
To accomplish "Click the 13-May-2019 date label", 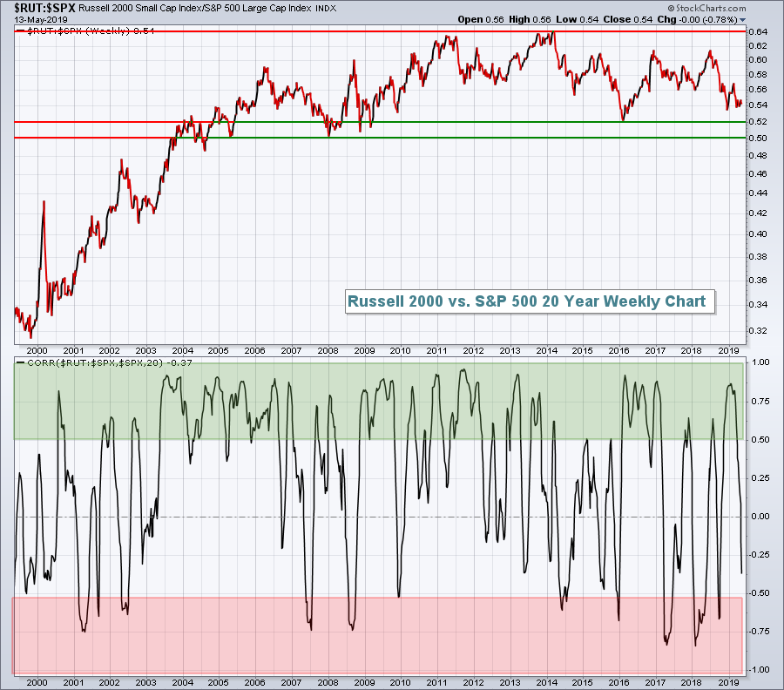I will pyautogui.click(x=41, y=19).
